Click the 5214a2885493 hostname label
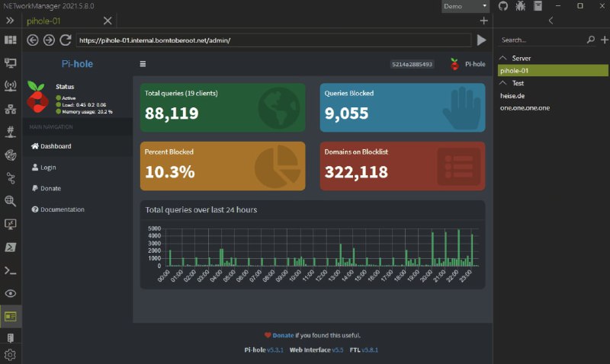 click(412, 64)
